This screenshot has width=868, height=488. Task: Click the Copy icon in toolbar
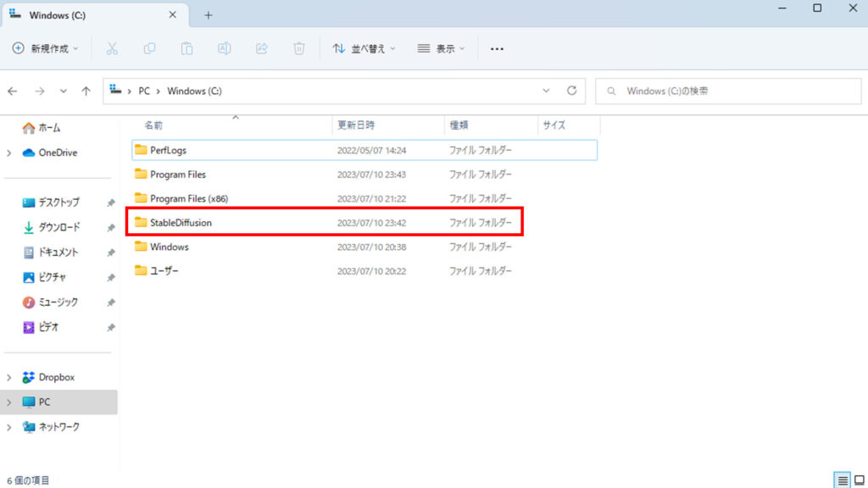[x=149, y=48]
